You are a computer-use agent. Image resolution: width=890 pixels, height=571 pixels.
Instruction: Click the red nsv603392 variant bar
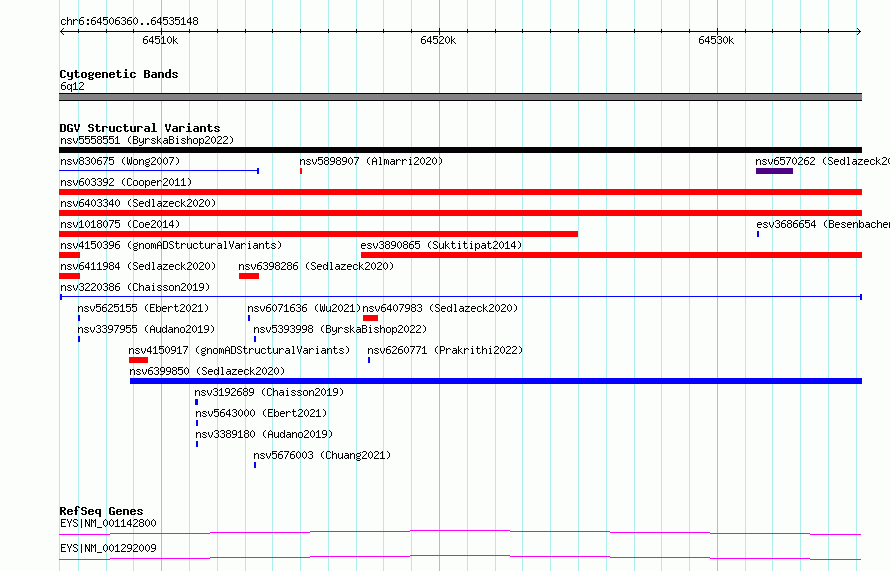pyautogui.click(x=460, y=192)
